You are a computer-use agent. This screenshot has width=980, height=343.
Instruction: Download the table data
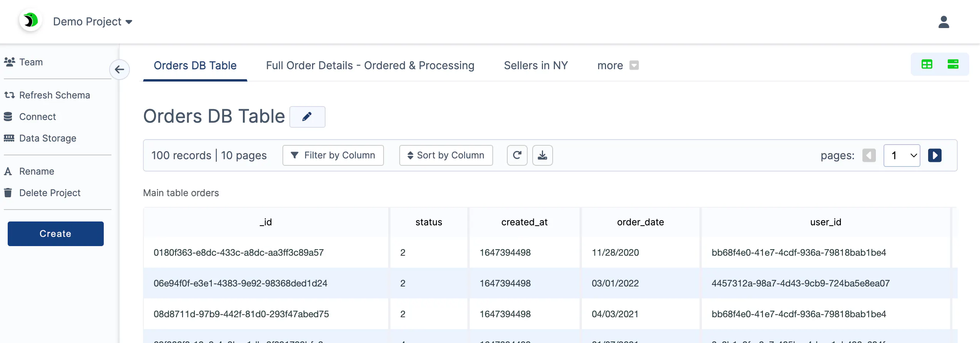click(542, 155)
